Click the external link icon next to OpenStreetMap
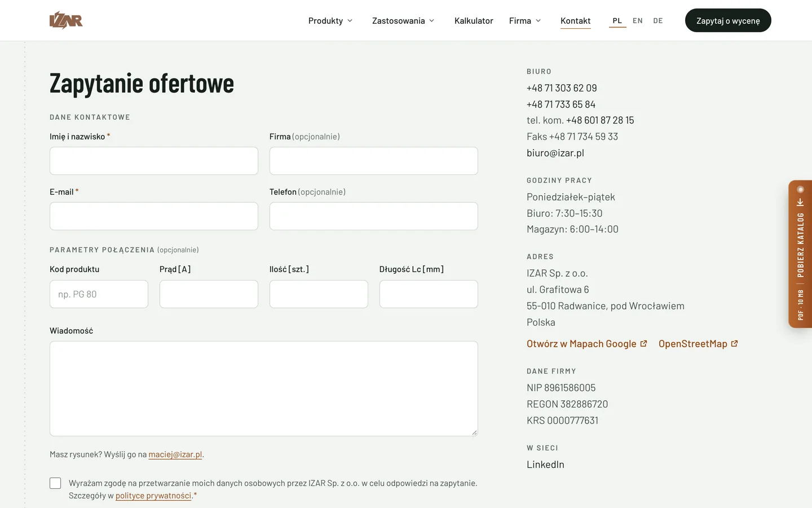812x508 pixels. tap(734, 343)
